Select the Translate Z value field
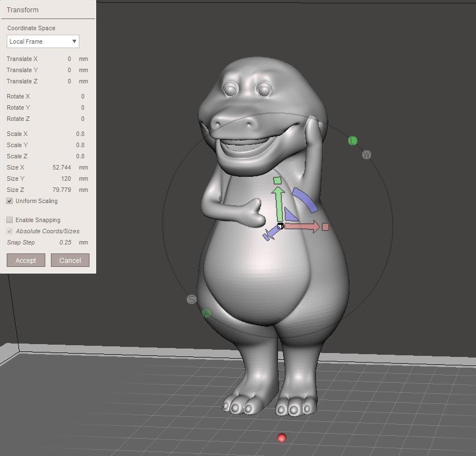Viewport: 476px width, 456px height. tap(69, 81)
